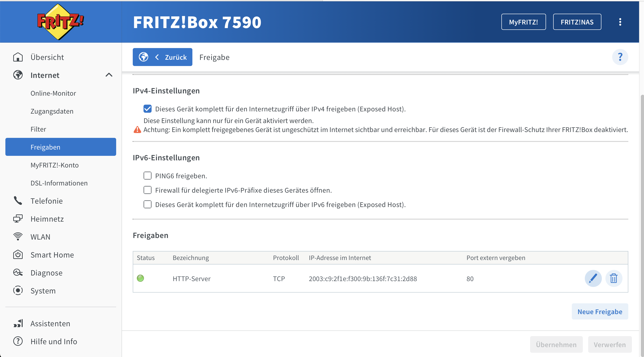Click the Bezeichnung column header
The width and height of the screenshot is (644, 357).
(x=191, y=258)
